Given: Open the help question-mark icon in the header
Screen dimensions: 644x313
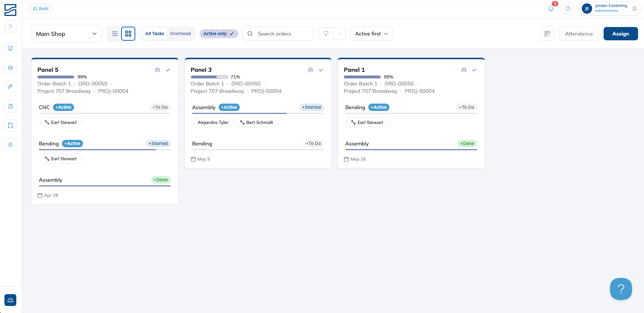Looking at the screenshot, I should [568, 9].
